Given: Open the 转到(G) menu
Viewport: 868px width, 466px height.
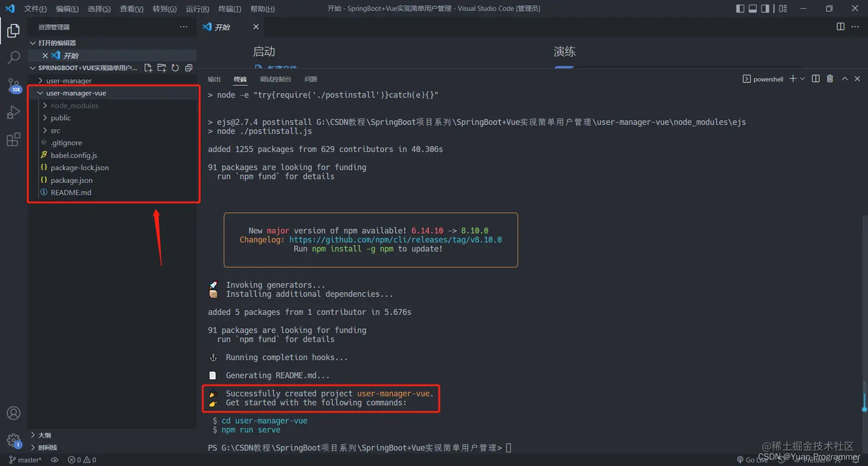Looking at the screenshot, I should [165, 9].
